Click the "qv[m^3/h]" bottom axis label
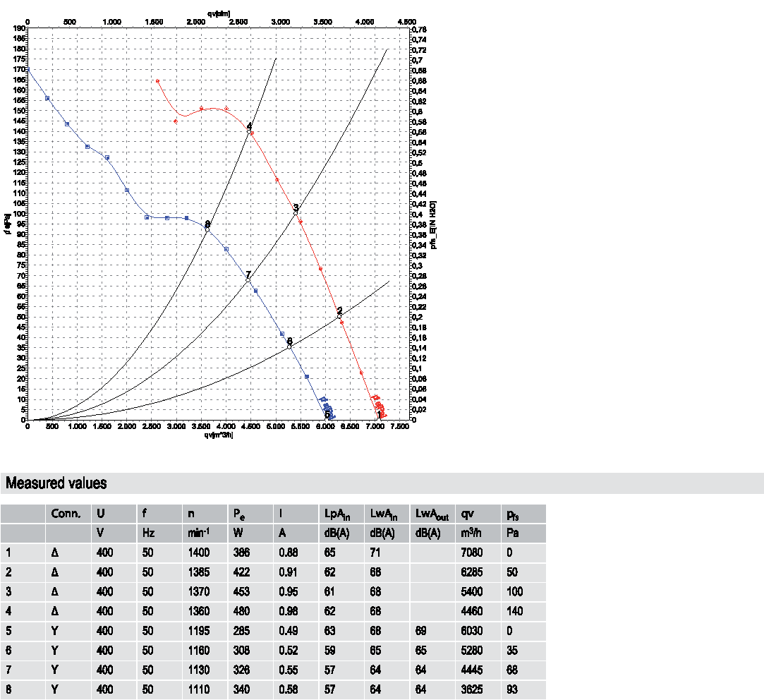Image resolution: width=764 pixels, height=700 pixels. (219, 435)
